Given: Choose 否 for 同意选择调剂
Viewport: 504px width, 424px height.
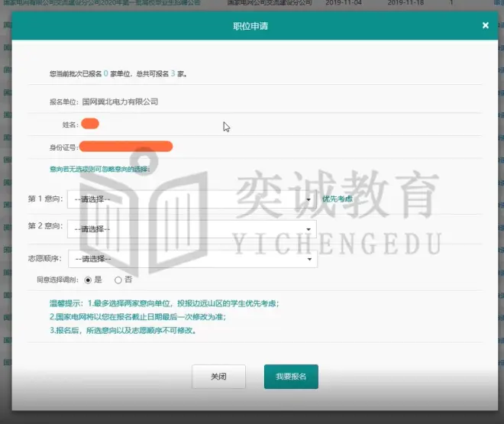Looking at the screenshot, I should coord(118,280).
